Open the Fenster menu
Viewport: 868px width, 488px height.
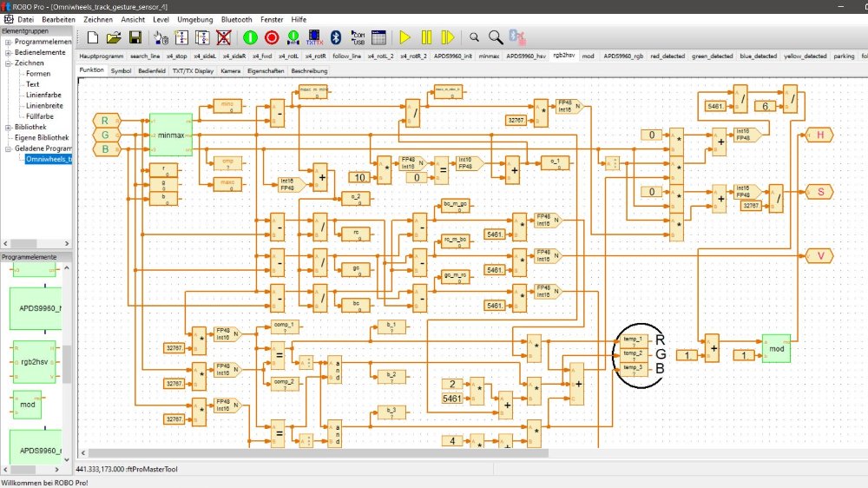(x=272, y=19)
